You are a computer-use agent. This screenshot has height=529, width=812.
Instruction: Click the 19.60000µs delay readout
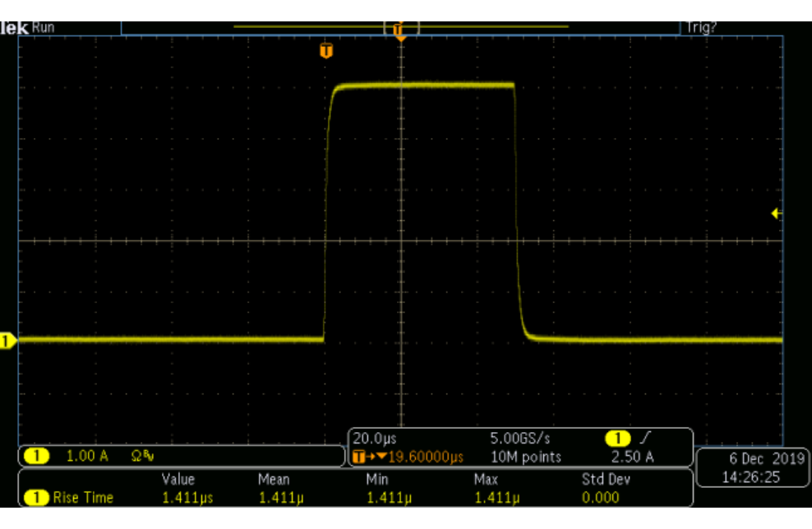(x=426, y=457)
